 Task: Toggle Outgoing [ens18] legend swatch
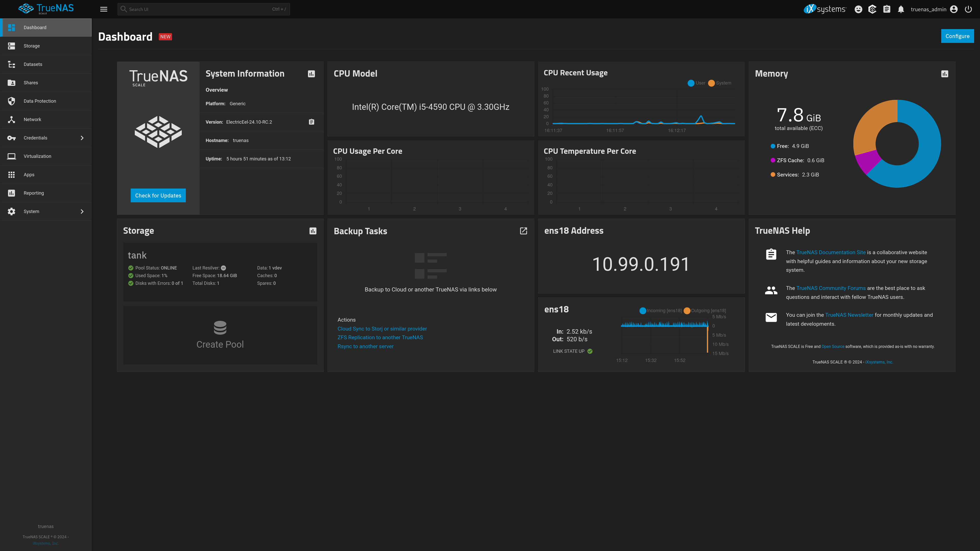(x=687, y=311)
